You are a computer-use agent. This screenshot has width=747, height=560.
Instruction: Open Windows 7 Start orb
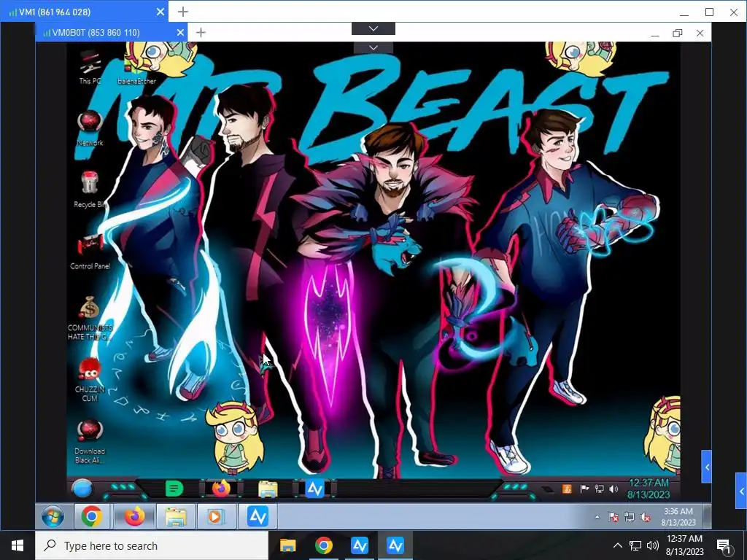pos(53,516)
